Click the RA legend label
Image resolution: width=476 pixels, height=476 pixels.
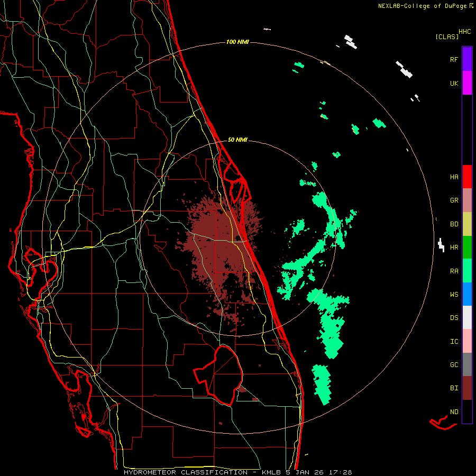(454, 271)
